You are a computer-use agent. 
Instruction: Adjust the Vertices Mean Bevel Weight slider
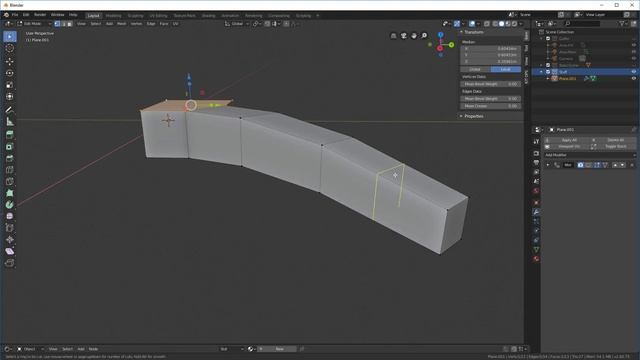click(491, 84)
